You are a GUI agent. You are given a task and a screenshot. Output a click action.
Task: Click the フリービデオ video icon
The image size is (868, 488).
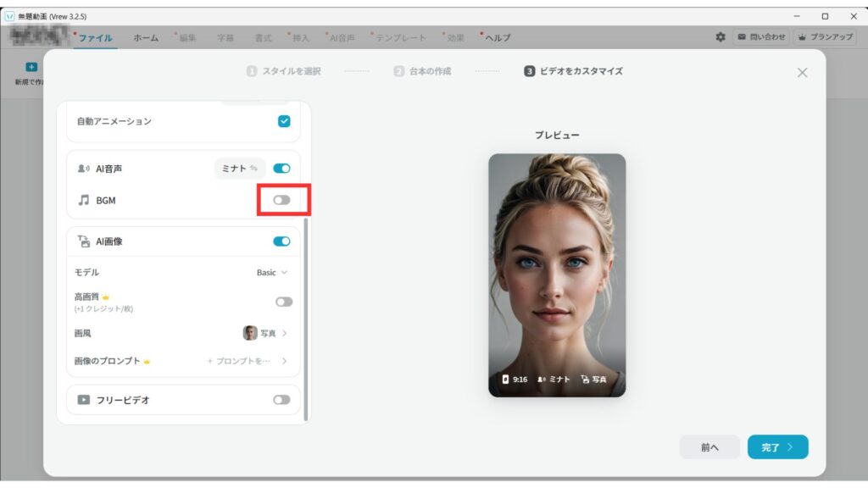[x=83, y=400]
